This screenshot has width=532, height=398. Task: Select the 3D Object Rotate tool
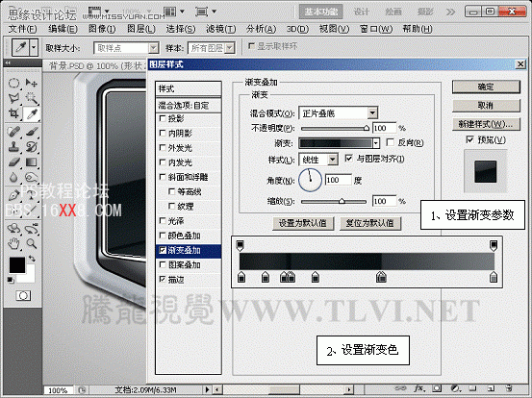(13, 229)
